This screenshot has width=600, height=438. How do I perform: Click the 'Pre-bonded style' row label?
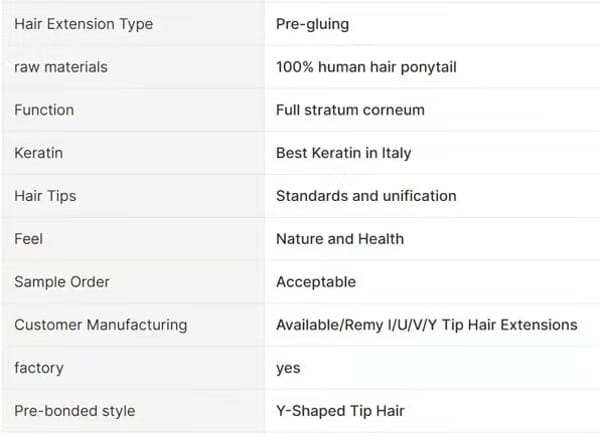tap(74, 411)
